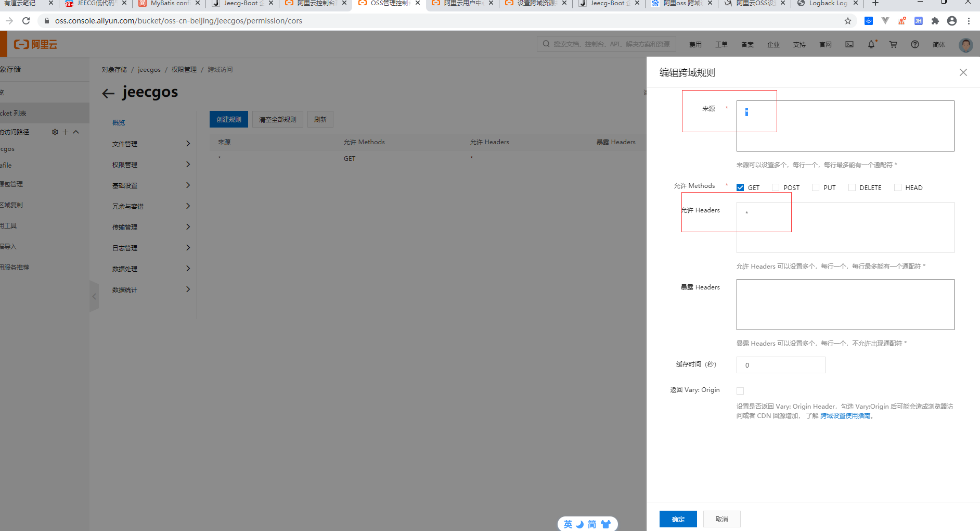The image size is (980, 531).
Task: Reload the page with browser refresh icon
Action: [26, 21]
